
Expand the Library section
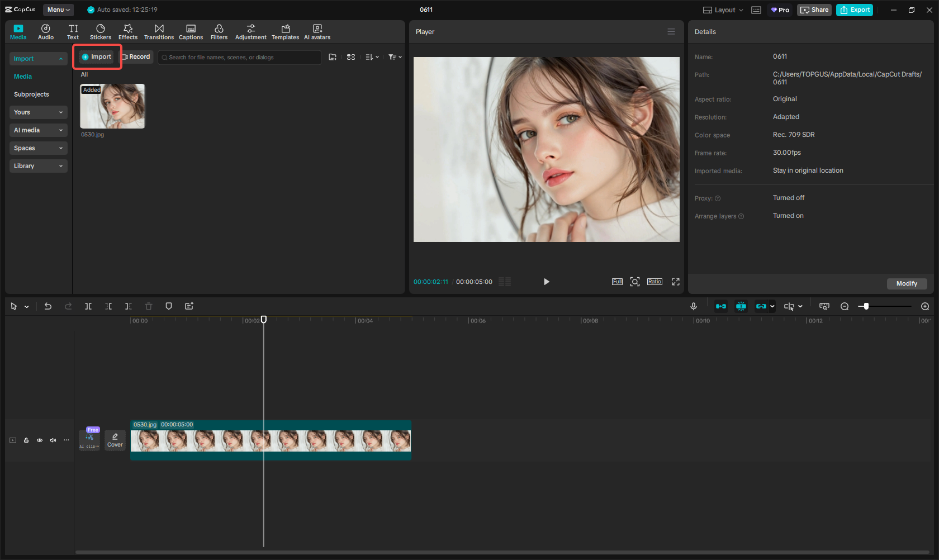[x=38, y=166]
